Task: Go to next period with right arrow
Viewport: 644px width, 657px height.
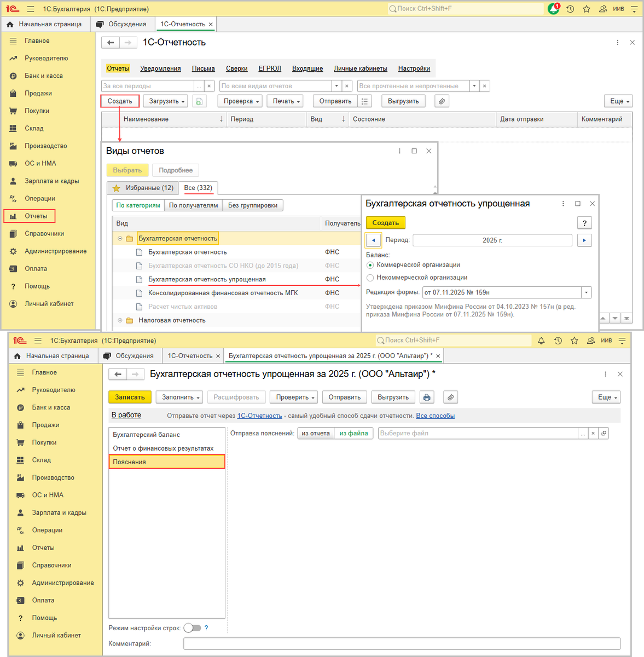Action: click(x=584, y=240)
